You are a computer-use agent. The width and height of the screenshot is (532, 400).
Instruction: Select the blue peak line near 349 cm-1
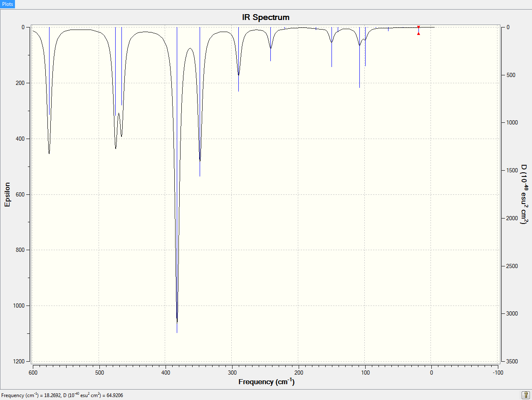pos(200,102)
